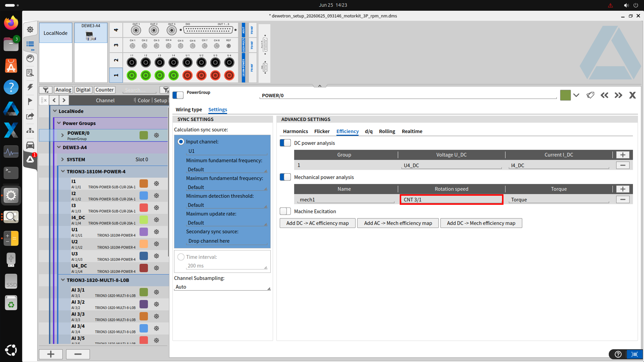Click Add DC -> AC efficiency map
The height and width of the screenshot is (362, 644).
tap(317, 223)
